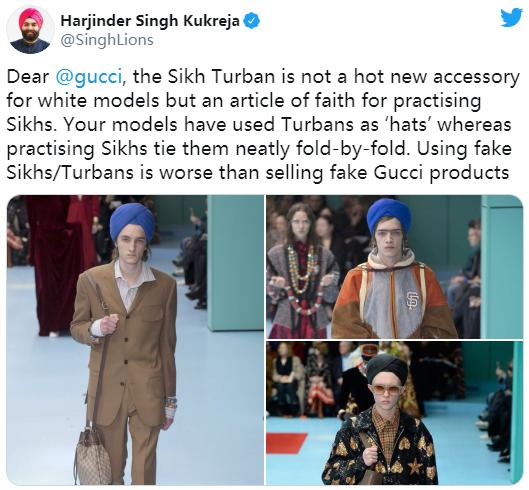Viewport: 529px width, 490px height.
Task: Open the author's profile avatar
Action: pos(30,30)
